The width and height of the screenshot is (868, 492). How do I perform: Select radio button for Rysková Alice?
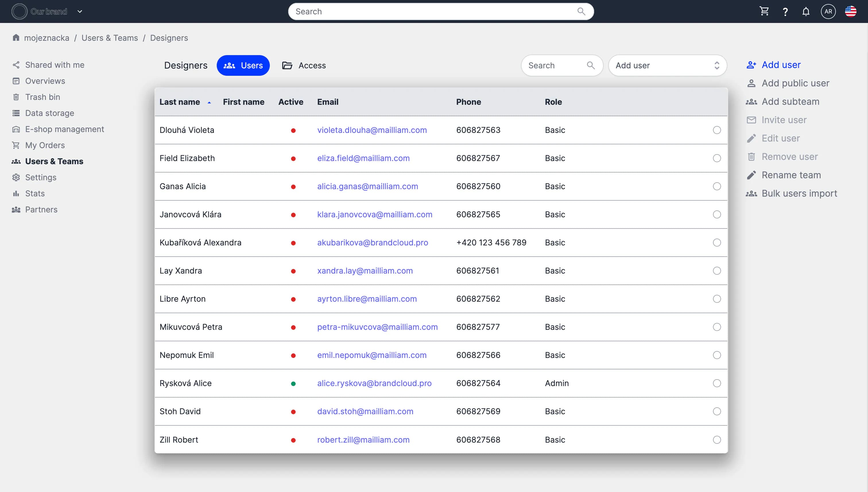click(717, 383)
